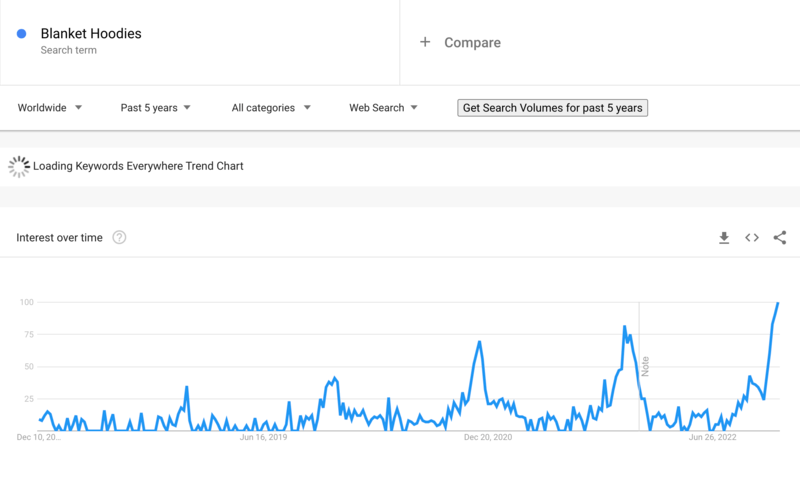The image size is (800, 489).
Task: Share the interest over time chart
Action: coord(780,237)
